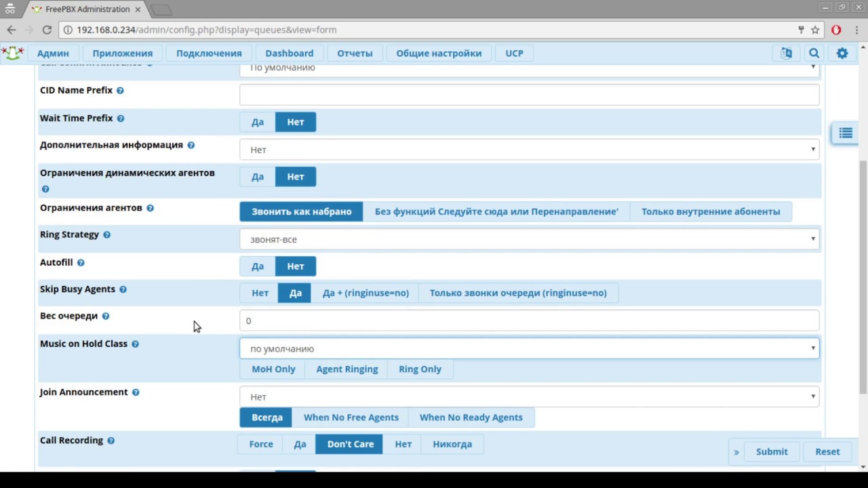Open the Join Announcement dropdown

(x=530, y=396)
